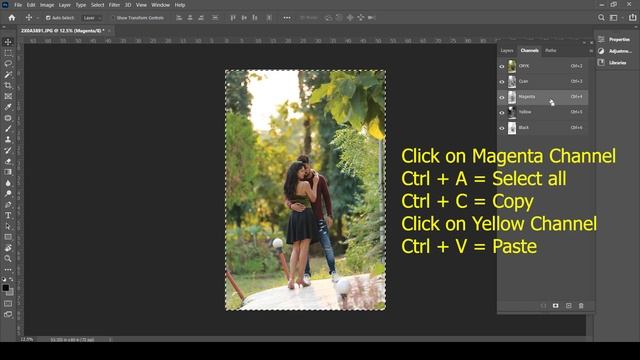Open the Filter menu
Image resolution: width=640 pixels, height=360 pixels.
[114, 5]
